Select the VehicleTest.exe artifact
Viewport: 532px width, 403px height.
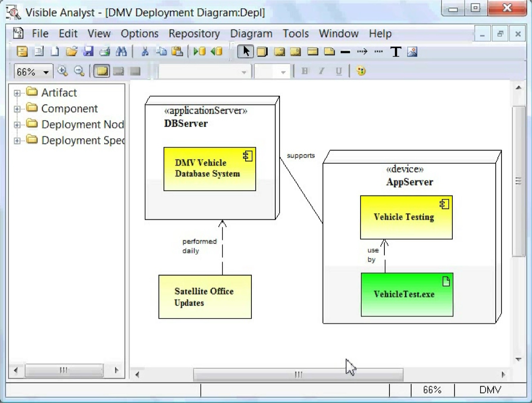tap(407, 295)
